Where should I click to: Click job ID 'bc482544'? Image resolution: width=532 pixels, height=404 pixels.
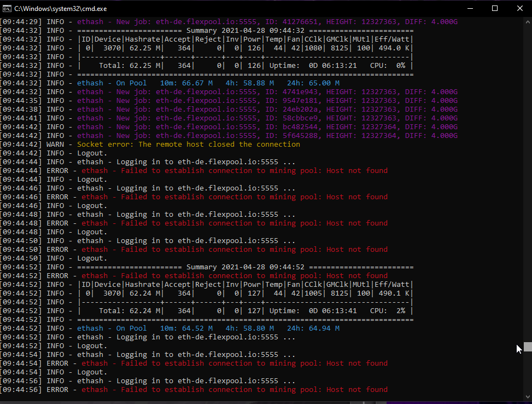click(x=300, y=127)
